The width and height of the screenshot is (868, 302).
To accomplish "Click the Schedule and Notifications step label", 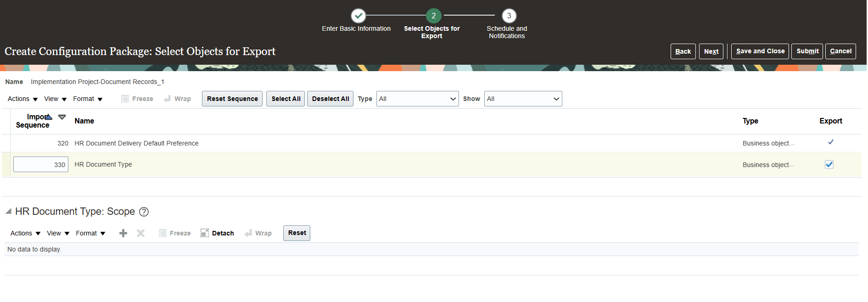I will click(507, 32).
